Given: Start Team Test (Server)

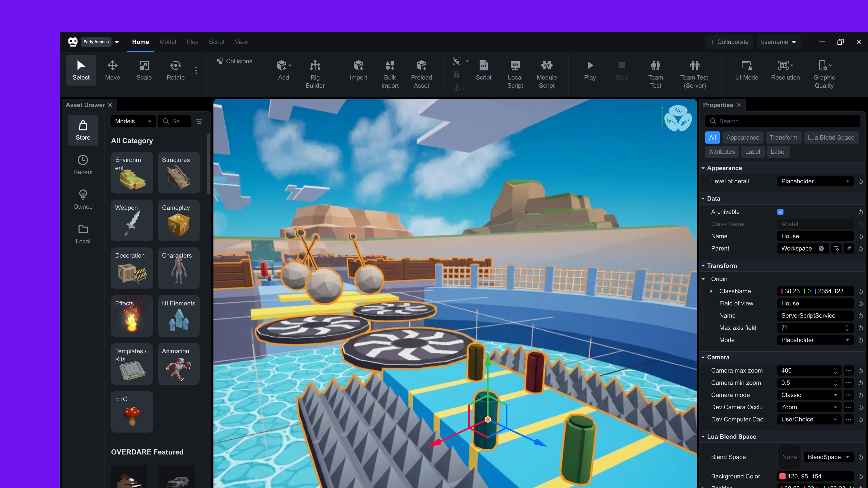Looking at the screenshot, I should click(695, 74).
